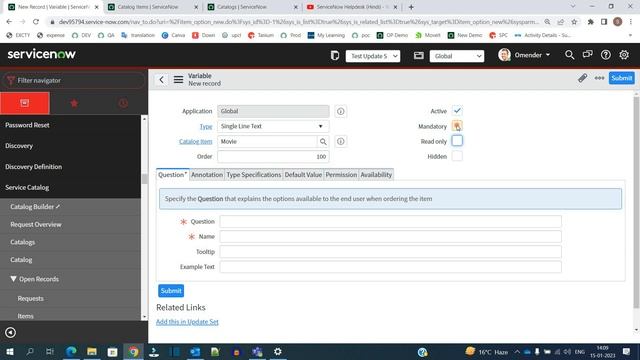
Task: Show hidden system tray icons chevron
Action: pyautogui.click(x=517, y=351)
